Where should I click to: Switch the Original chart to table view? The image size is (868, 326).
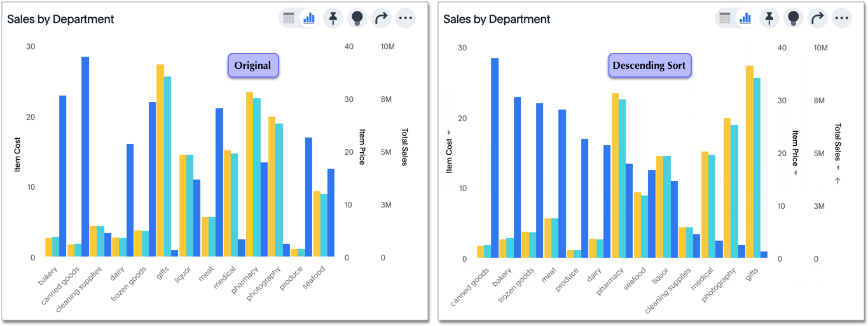coord(289,18)
